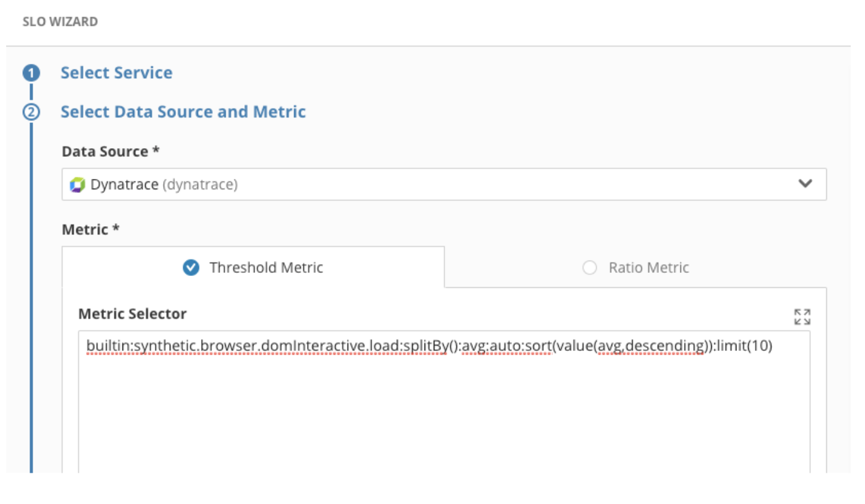Expand the Metric Selector editor to fullscreen

click(x=802, y=317)
